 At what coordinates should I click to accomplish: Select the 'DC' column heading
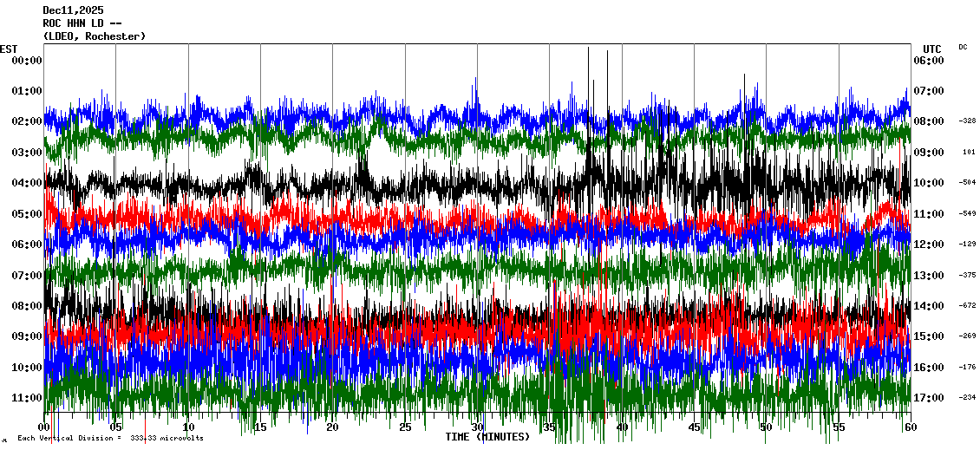(963, 47)
